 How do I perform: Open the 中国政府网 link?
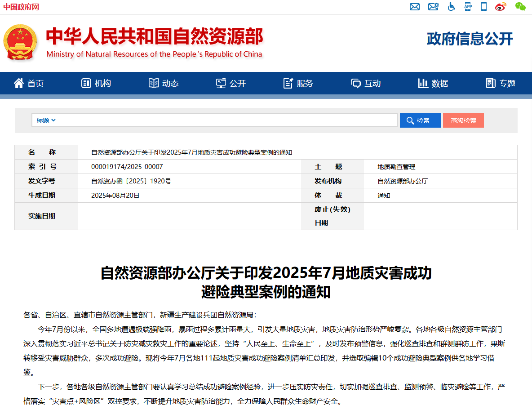20,7
